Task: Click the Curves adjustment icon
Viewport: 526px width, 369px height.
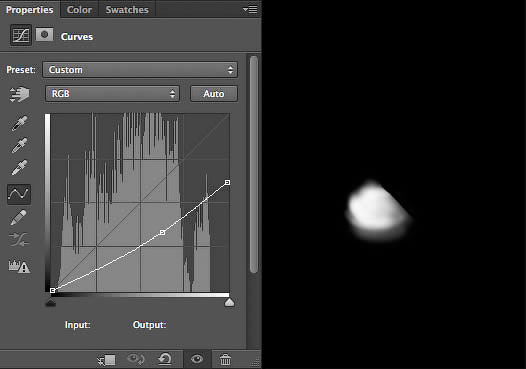Action: [21, 35]
